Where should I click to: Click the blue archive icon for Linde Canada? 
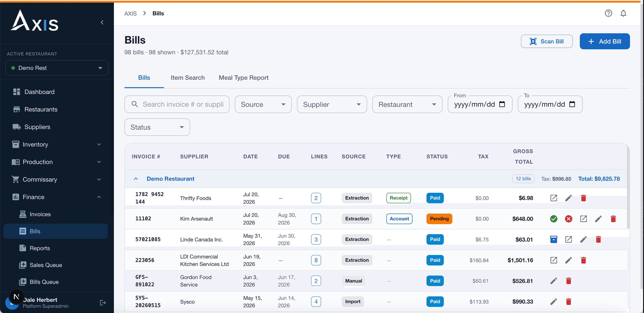tap(554, 239)
